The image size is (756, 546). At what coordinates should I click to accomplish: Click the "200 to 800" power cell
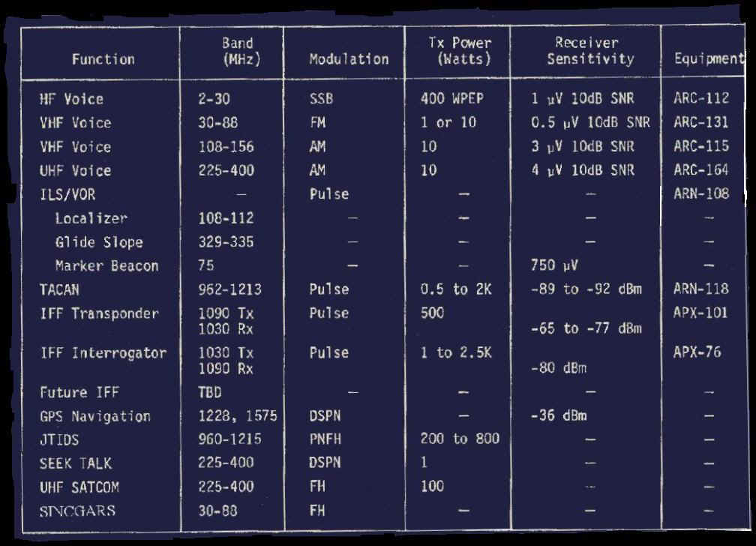click(x=460, y=439)
